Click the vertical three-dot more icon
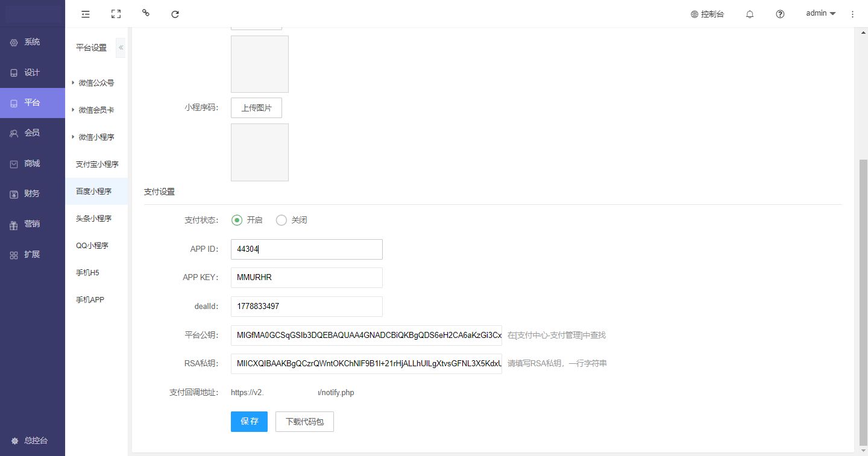 (x=852, y=14)
